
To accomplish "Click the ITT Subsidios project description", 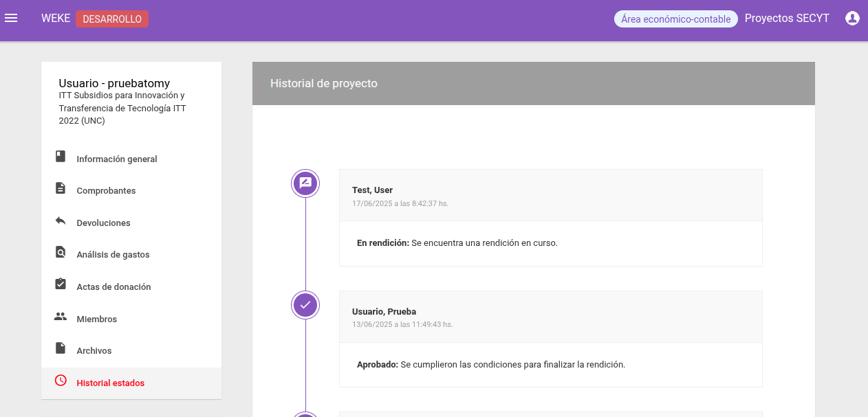I will pos(122,108).
